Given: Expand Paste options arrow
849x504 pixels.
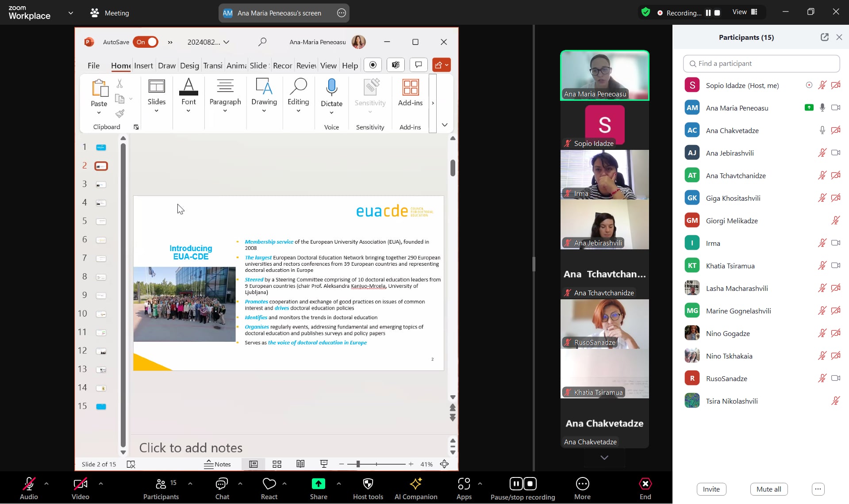Looking at the screenshot, I should (x=99, y=113).
